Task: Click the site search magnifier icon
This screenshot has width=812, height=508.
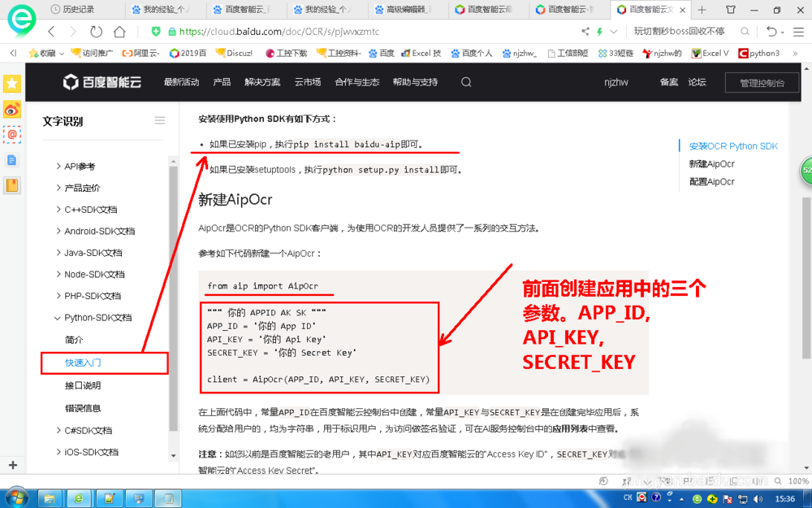Action: coord(466,82)
